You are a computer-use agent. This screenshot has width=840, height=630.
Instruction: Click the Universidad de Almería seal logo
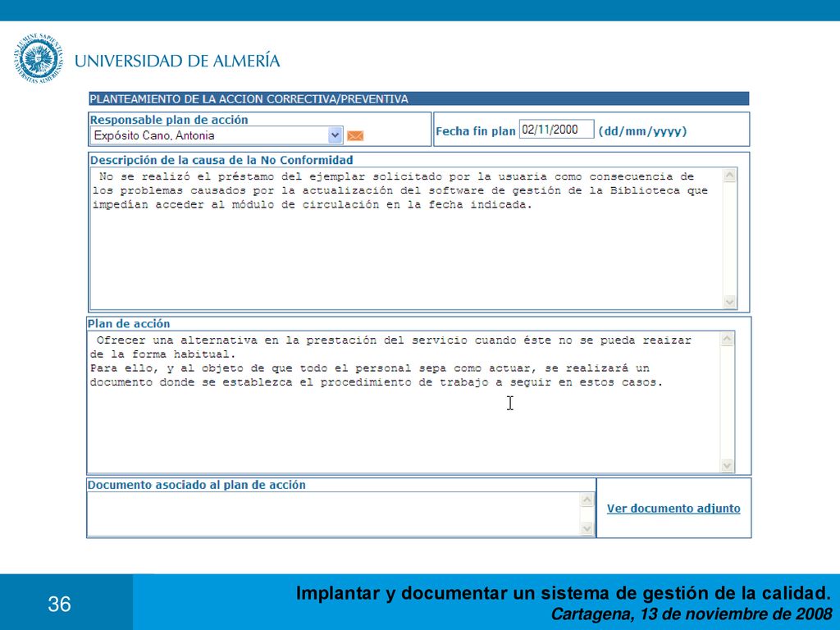38,59
